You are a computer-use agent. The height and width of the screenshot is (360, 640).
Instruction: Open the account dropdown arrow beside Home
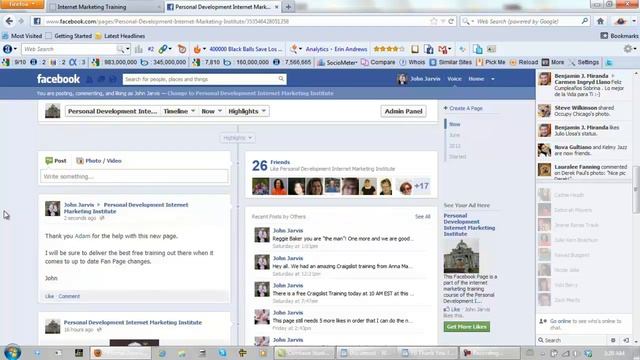click(493, 79)
